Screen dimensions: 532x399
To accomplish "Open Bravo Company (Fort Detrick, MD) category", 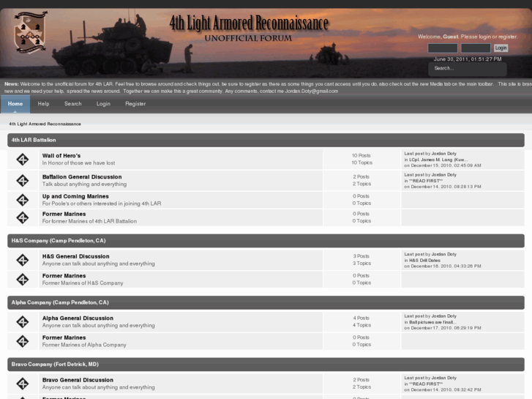I will [55, 364].
